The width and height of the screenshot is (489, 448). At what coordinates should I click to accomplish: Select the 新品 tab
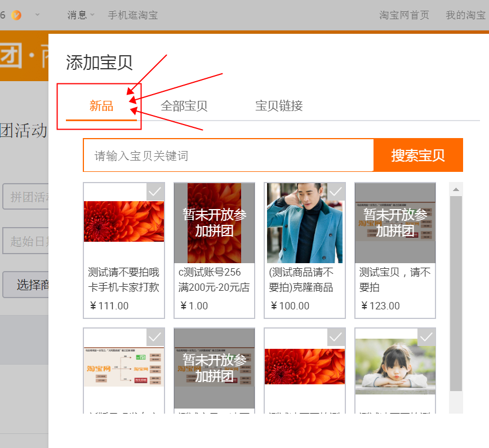tap(101, 105)
